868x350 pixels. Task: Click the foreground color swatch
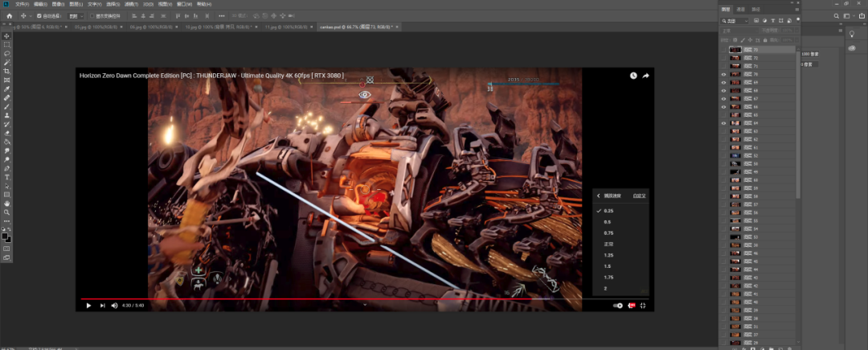point(5,236)
